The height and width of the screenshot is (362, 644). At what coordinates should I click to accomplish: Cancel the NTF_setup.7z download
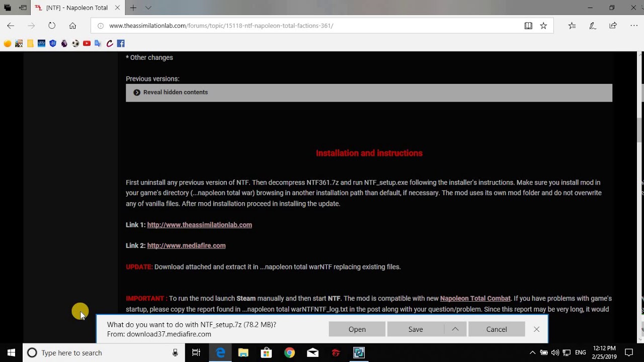click(x=497, y=329)
